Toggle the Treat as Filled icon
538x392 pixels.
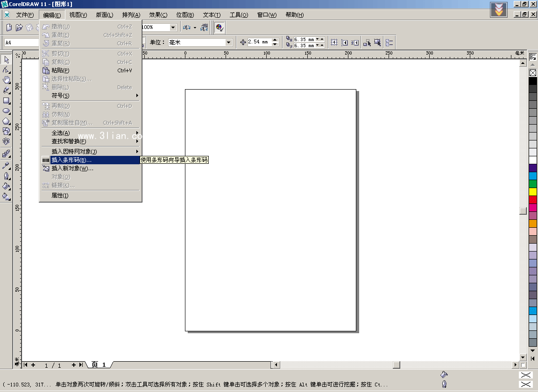[377, 42]
